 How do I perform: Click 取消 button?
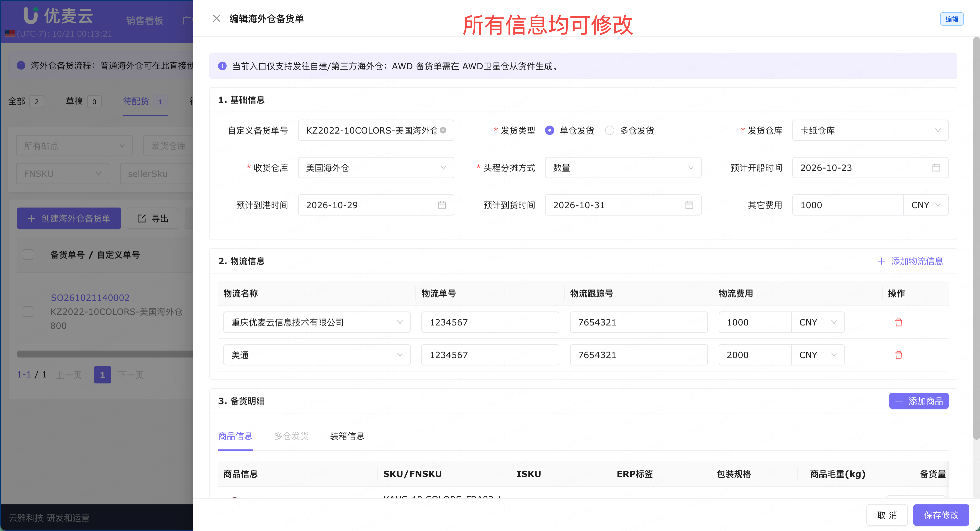pos(887,515)
